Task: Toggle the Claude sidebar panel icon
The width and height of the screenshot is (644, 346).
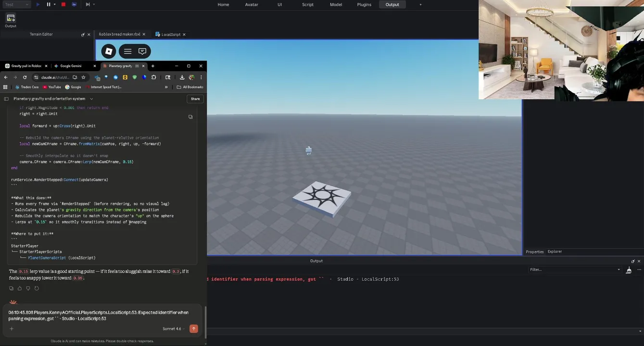Action: [x=6, y=99]
